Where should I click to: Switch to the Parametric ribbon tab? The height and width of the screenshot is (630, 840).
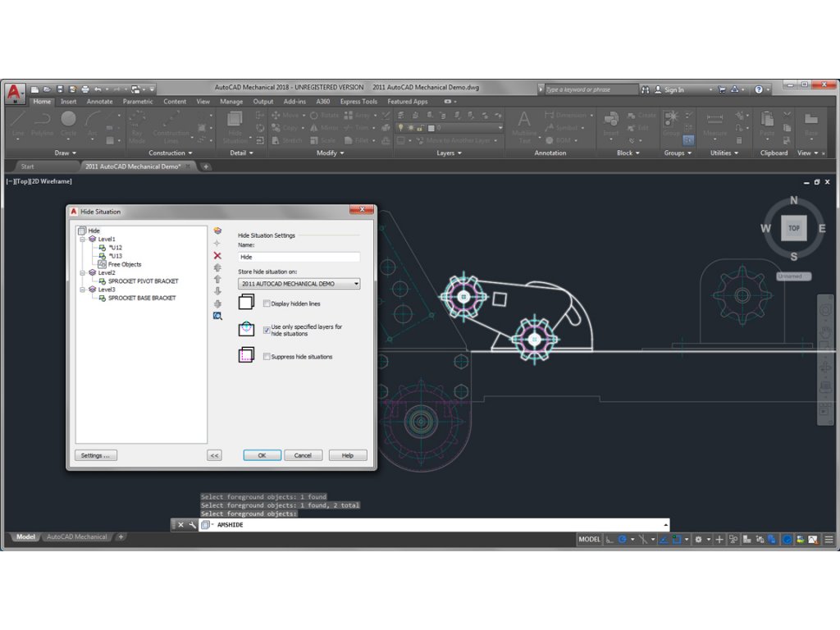click(138, 102)
